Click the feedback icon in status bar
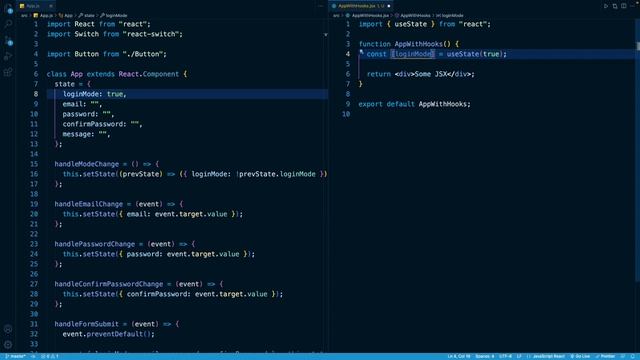 (623, 356)
